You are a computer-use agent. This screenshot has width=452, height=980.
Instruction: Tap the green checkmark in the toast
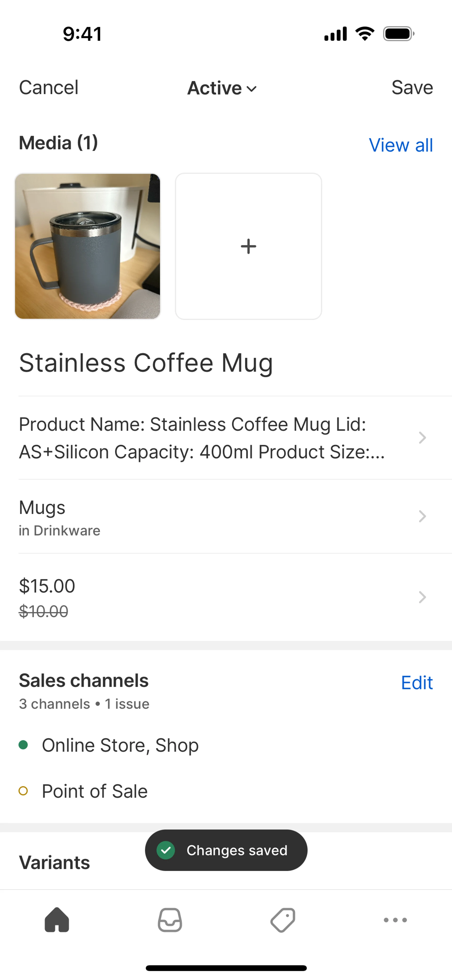tap(166, 850)
